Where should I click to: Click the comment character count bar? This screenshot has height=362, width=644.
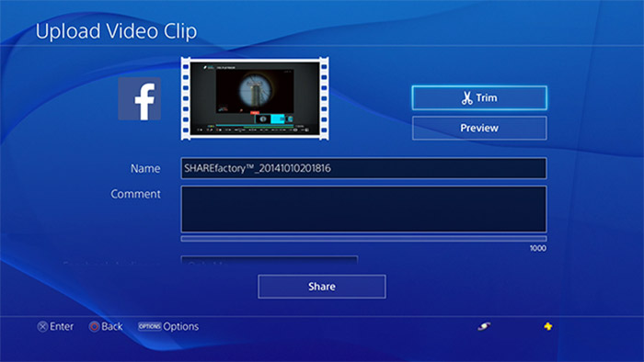(363, 239)
